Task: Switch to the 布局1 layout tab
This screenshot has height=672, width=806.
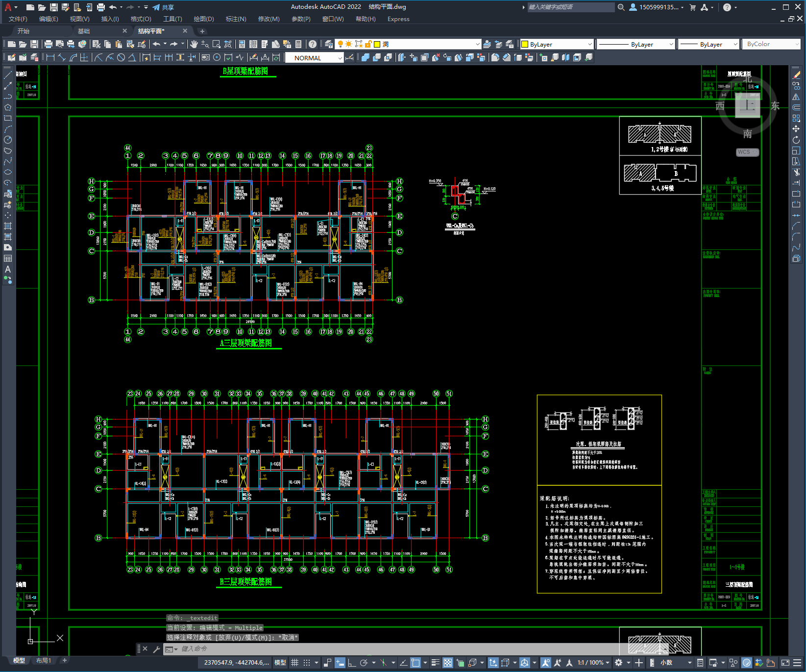Action: pyautogui.click(x=44, y=661)
